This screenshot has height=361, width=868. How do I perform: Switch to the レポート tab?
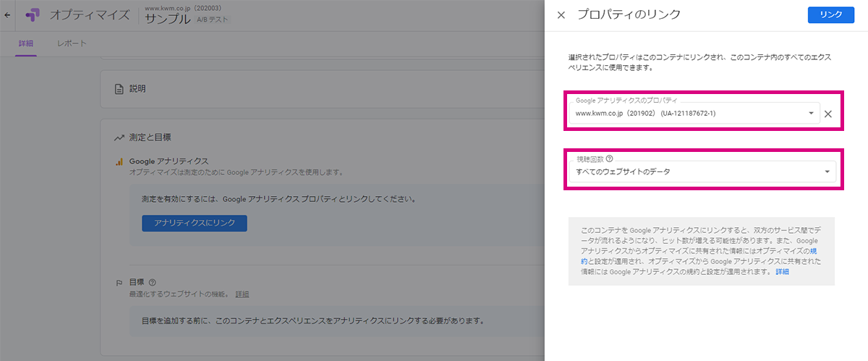pos(72,43)
